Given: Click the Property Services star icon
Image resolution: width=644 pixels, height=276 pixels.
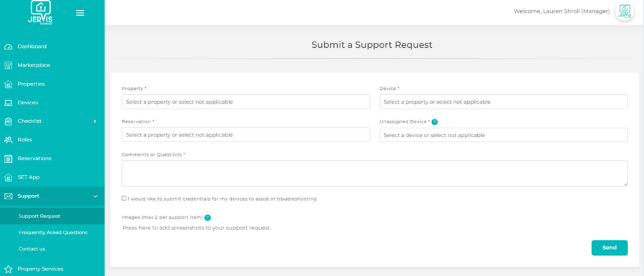Looking at the screenshot, I should [8, 269].
